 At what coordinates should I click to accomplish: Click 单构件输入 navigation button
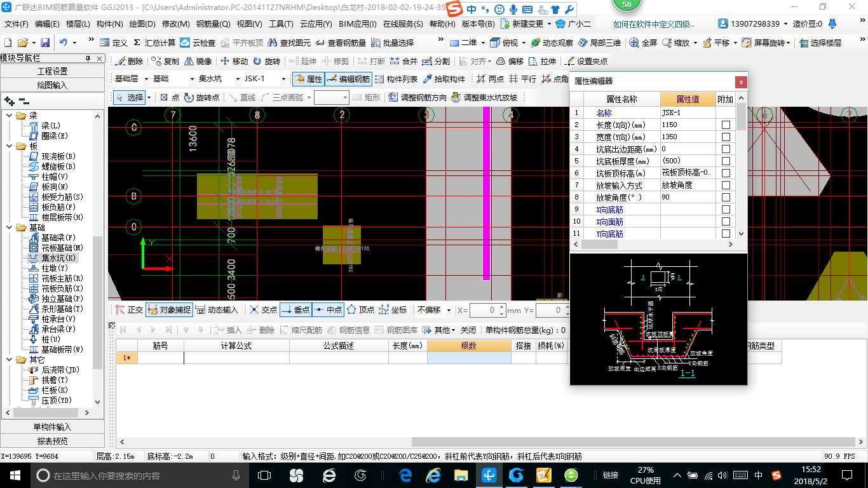point(52,427)
